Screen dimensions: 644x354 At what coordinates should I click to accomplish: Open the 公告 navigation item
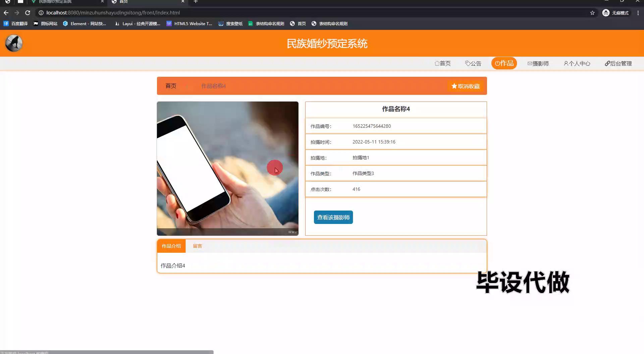click(x=473, y=63)
